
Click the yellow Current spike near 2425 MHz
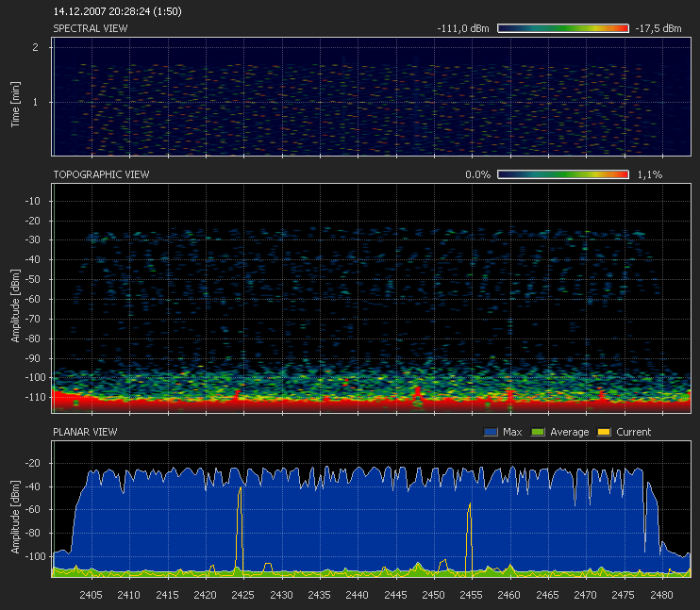click(x=241, y=529)
